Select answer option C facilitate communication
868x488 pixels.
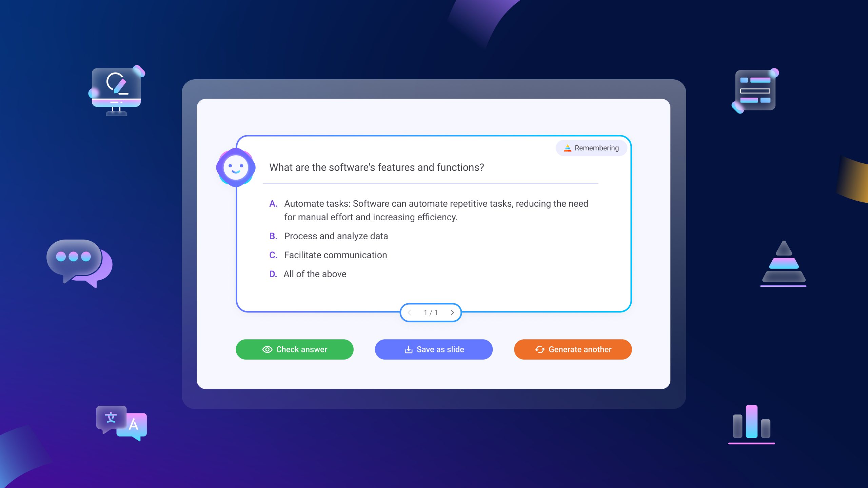[336, 255]
